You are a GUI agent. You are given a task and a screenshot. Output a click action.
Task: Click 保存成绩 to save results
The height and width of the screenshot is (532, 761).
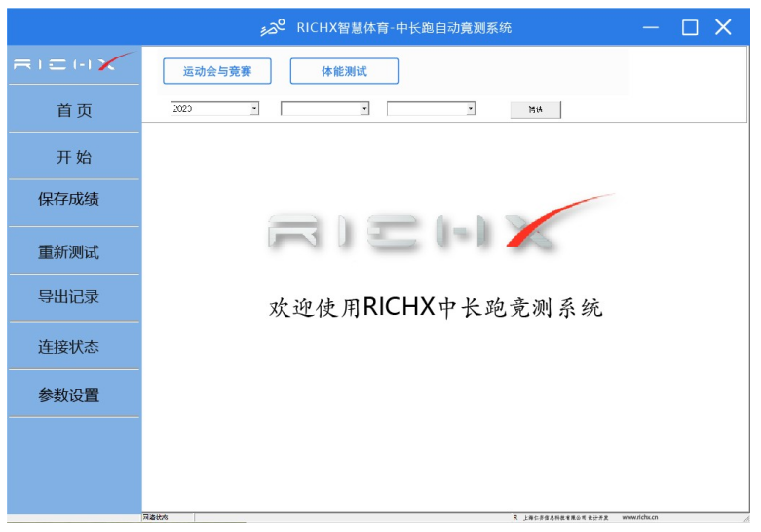tap(69, 200)
